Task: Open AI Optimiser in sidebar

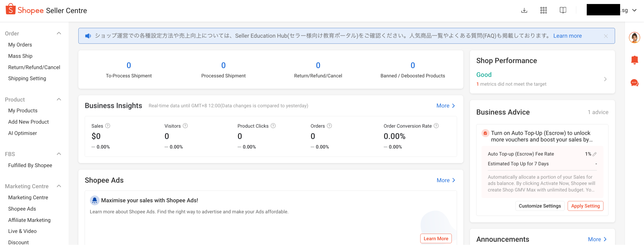Action: (23, 133)
